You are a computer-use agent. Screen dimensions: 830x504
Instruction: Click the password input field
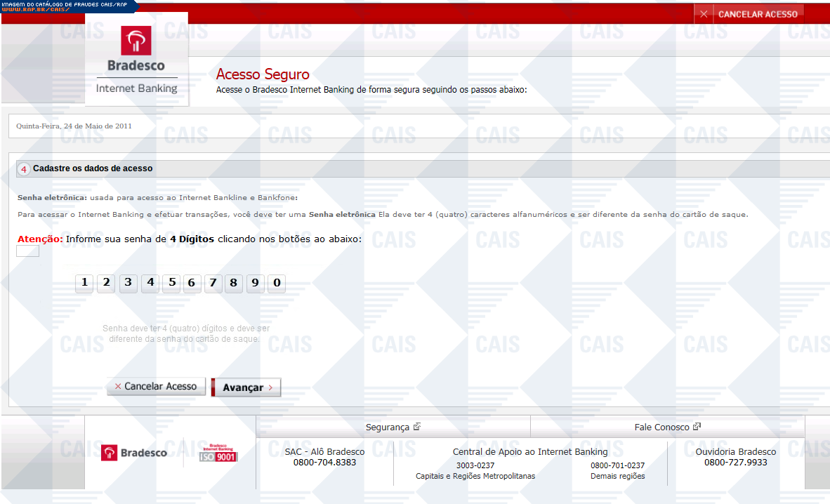click(x=28, y=251)
